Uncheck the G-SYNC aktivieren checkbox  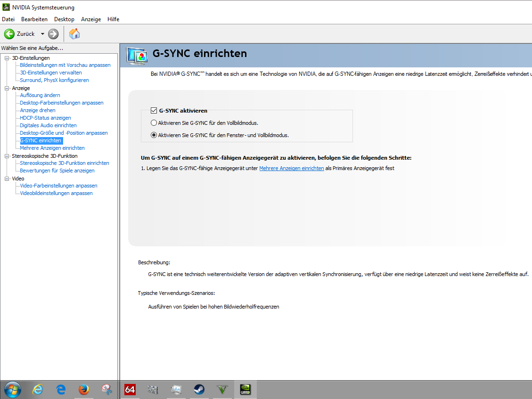pyautogui.click(x=154, y=111)
